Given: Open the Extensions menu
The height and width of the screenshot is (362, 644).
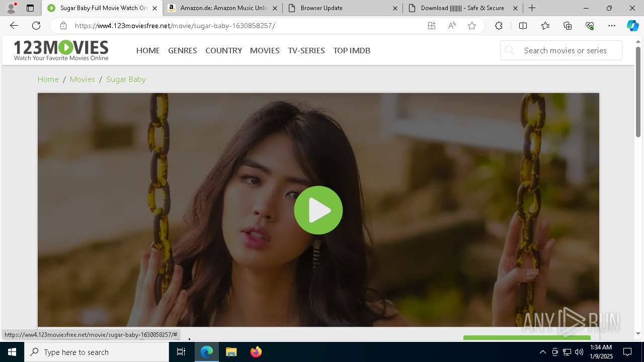Looking at the screenshot, I should click(499, 26).
